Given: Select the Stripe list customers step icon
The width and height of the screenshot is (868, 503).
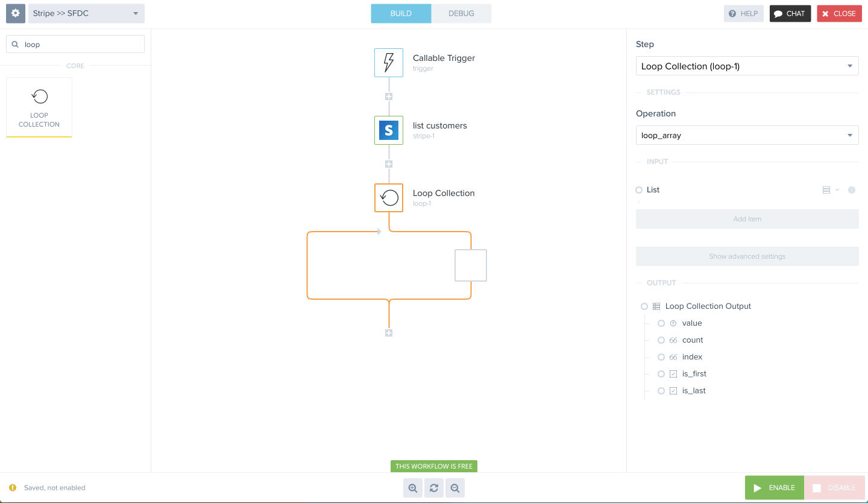Looking at the screenshot, I should (x=389, y=130).
